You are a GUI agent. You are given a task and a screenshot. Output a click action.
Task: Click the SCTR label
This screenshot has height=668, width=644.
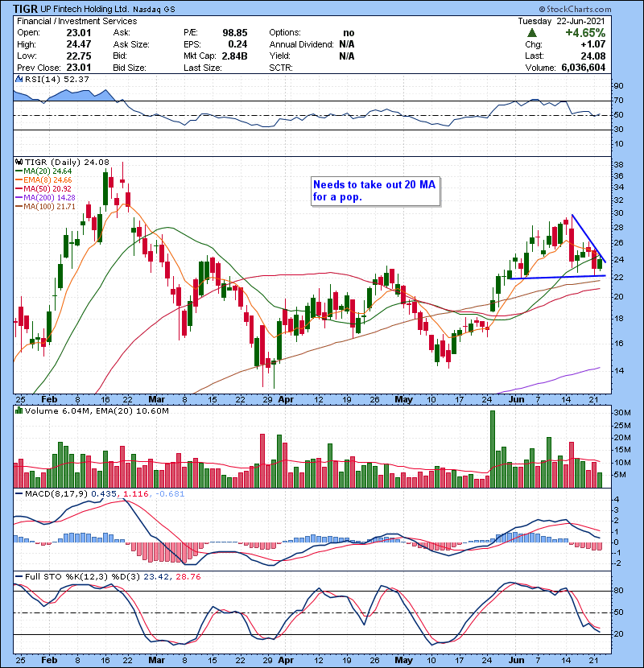281,68
